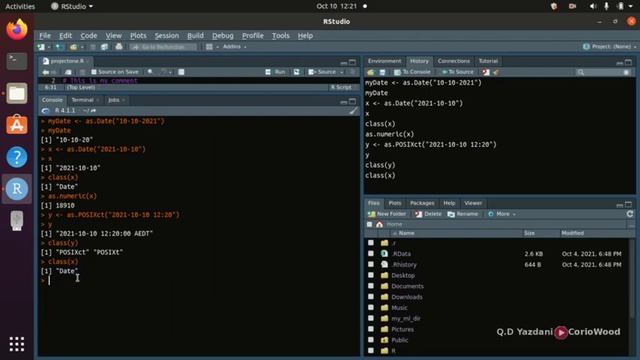This screenshot has height=360, width=640.
Task: Open the Session menu
Action: click(x=167, y=36)
